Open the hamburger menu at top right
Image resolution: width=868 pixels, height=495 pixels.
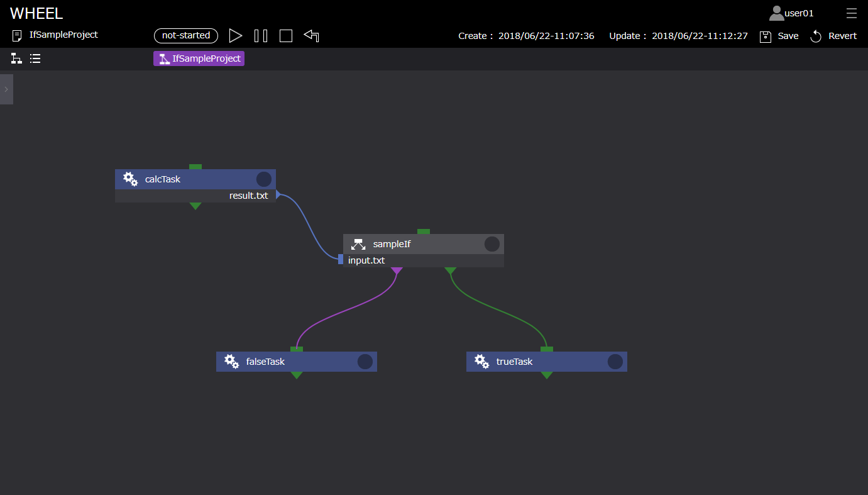851,13
